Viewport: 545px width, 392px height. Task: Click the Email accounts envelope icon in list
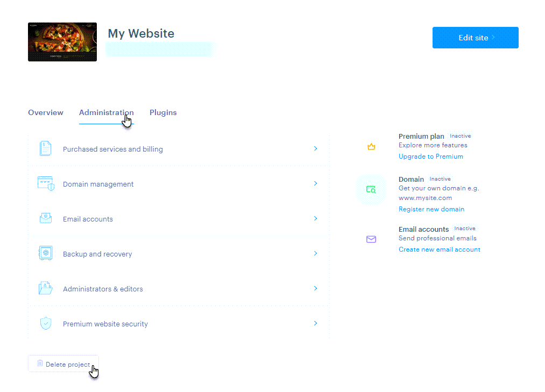[x=46, y=218]
